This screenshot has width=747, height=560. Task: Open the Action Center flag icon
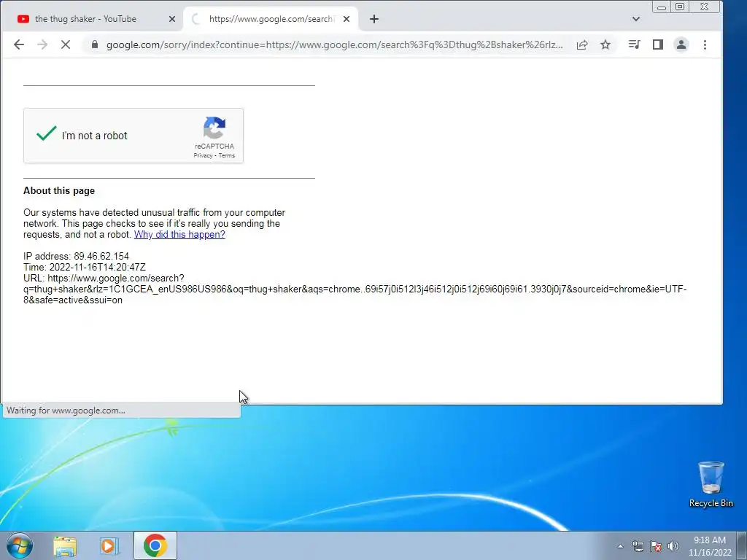click(x=656, y=546)
